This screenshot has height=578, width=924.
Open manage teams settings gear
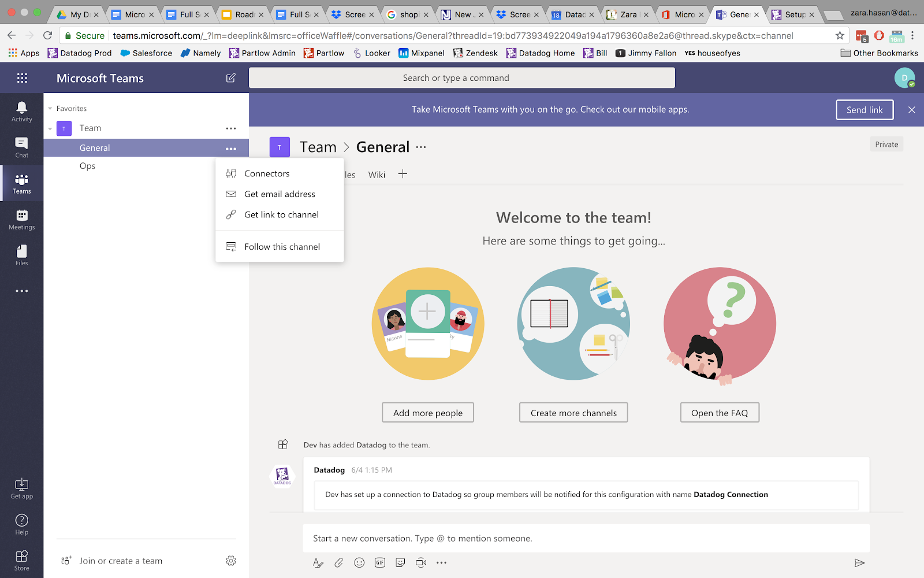coord(231,561)
